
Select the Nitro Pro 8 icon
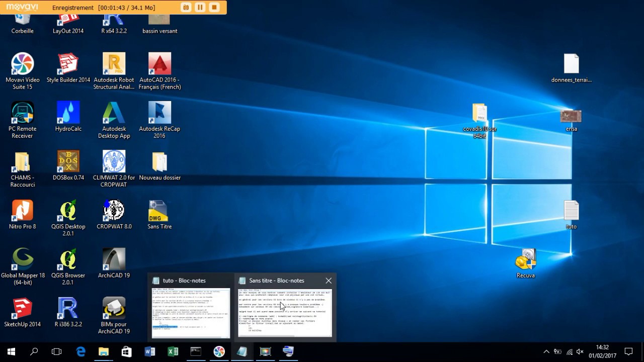coord(23,215)
